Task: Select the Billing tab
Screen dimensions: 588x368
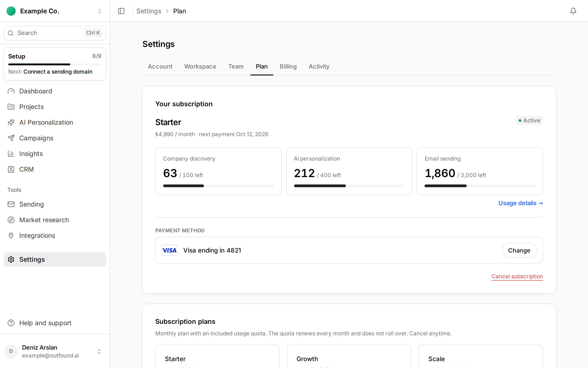Action: coord(288,66)
